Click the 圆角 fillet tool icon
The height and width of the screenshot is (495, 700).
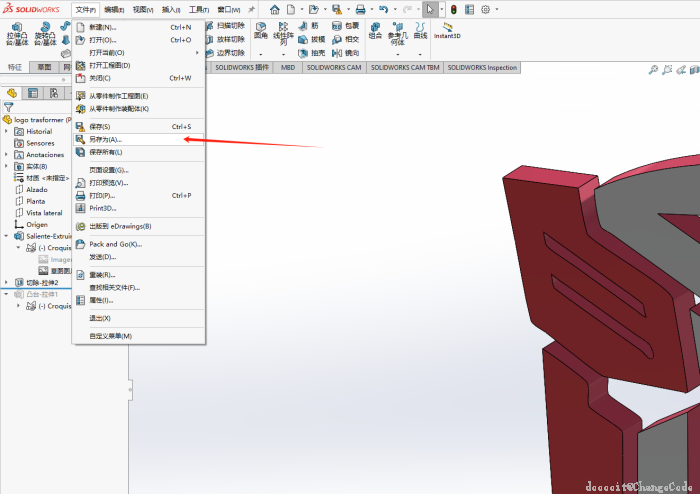pyautogui.click(x=261, y=30)
